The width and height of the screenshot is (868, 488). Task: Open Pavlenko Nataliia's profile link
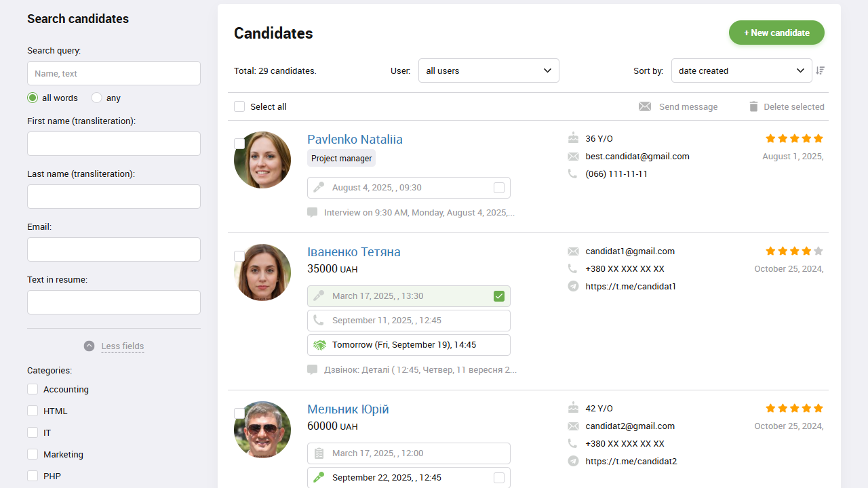355,139
